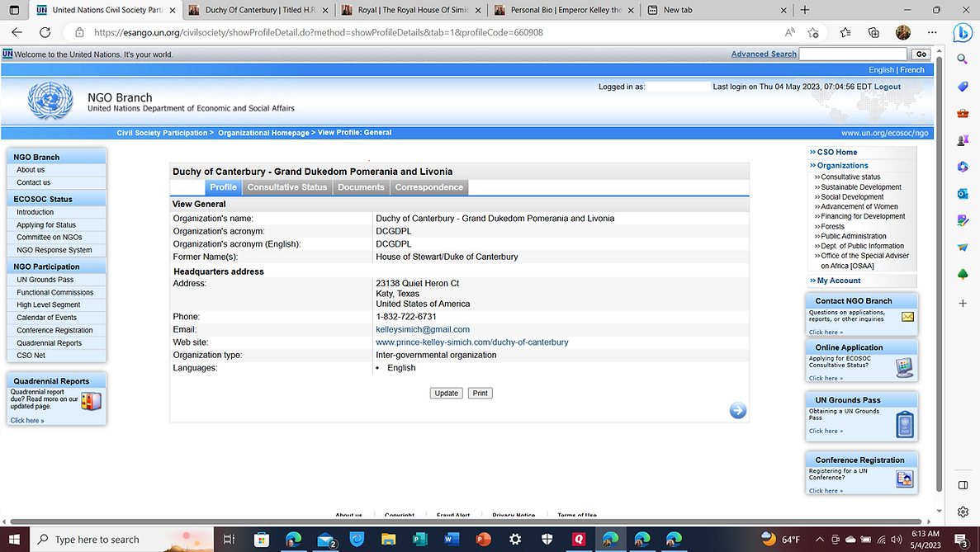Open Committee on NGOs in left menu
Image resolution: width=980 pixels, height=552 pixels.
[50, 238]
